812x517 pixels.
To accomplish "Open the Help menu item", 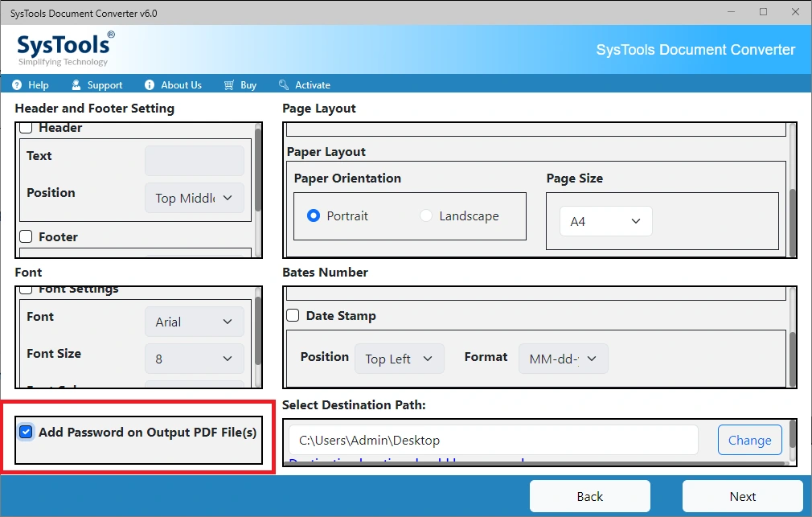I will 31,85.
